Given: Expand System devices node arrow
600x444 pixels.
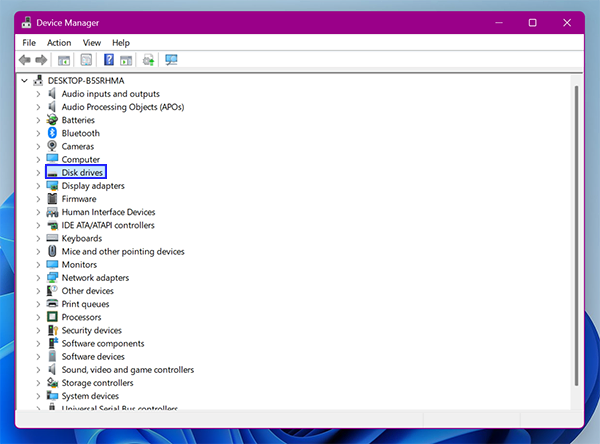Looking at the screenshot, I should [x=38, y=396].
